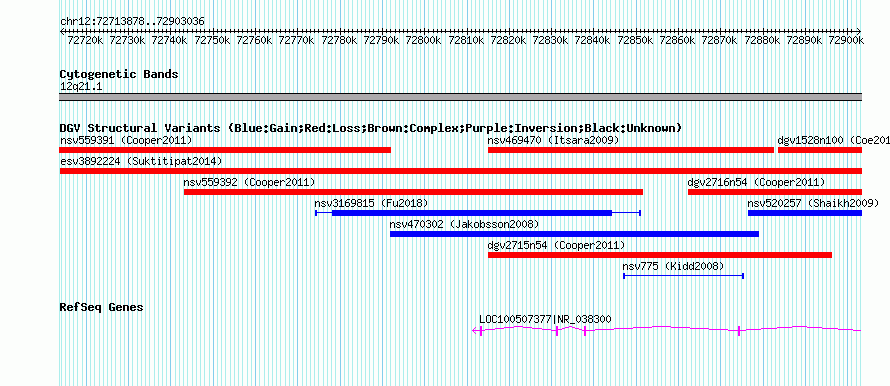Click the 72900k ruler tick label
Viewport: 890px width, 386px height.
point(846,40)
